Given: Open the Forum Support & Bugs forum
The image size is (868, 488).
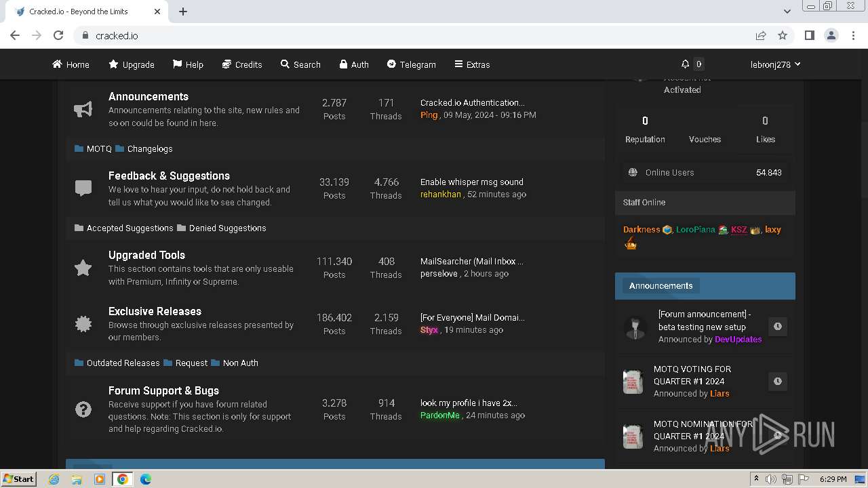Looking at the screenshot, I should (163, 390).
